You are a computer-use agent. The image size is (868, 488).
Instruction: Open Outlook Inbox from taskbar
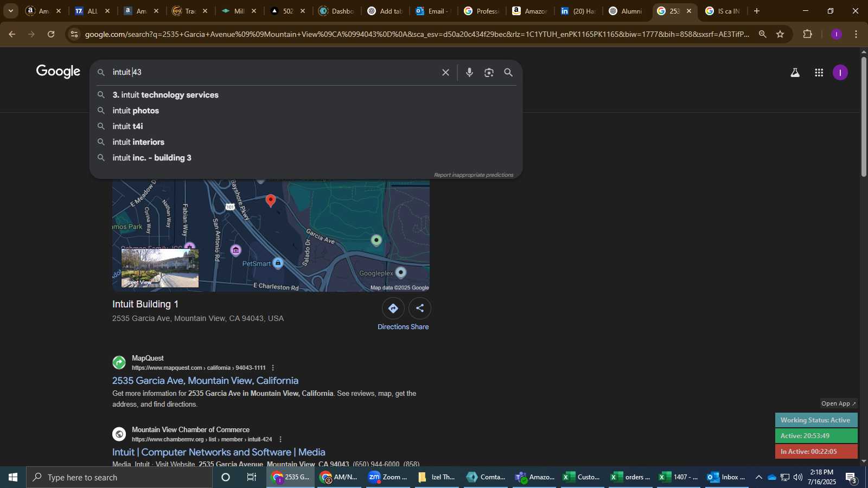[x=726, y=477]
